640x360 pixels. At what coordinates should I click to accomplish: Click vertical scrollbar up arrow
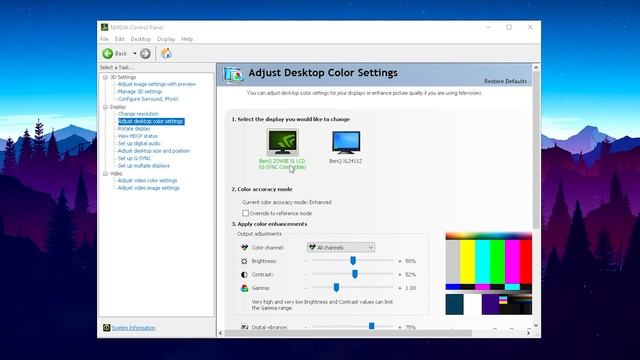coord(536,67)
